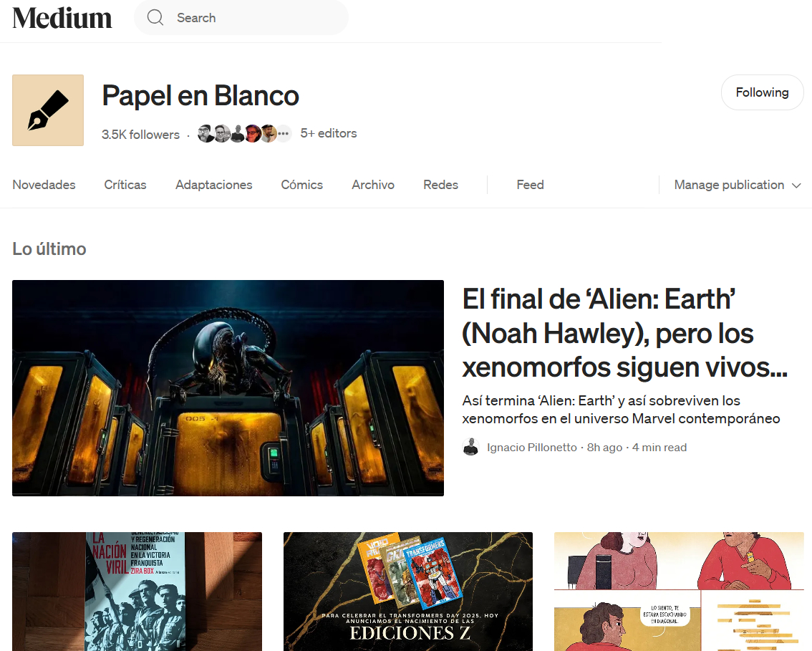This screenshot has width=812, height=651.
Task: Open the Ediciones Z article thumbnail
Action: pos(408,592)
